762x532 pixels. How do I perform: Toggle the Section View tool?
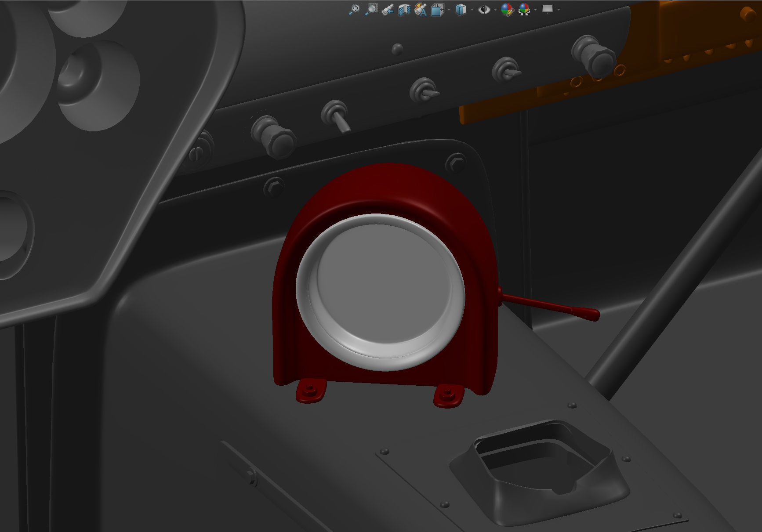404,9
